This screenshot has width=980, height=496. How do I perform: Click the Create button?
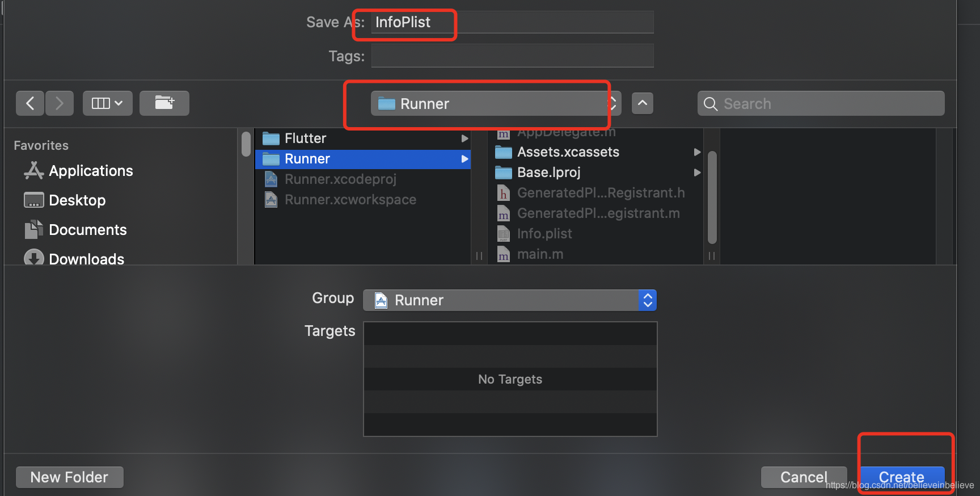[902, 477]
